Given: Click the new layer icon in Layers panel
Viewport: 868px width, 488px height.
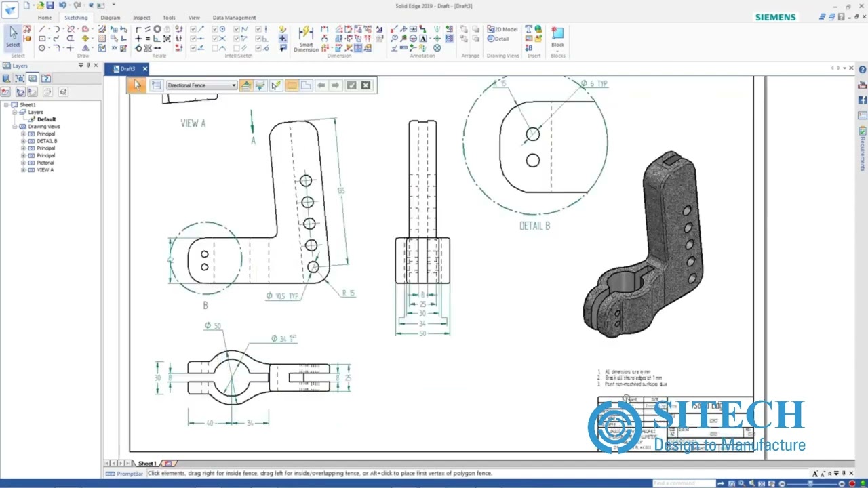Looking at the screenshot, I should coord(5,91).
